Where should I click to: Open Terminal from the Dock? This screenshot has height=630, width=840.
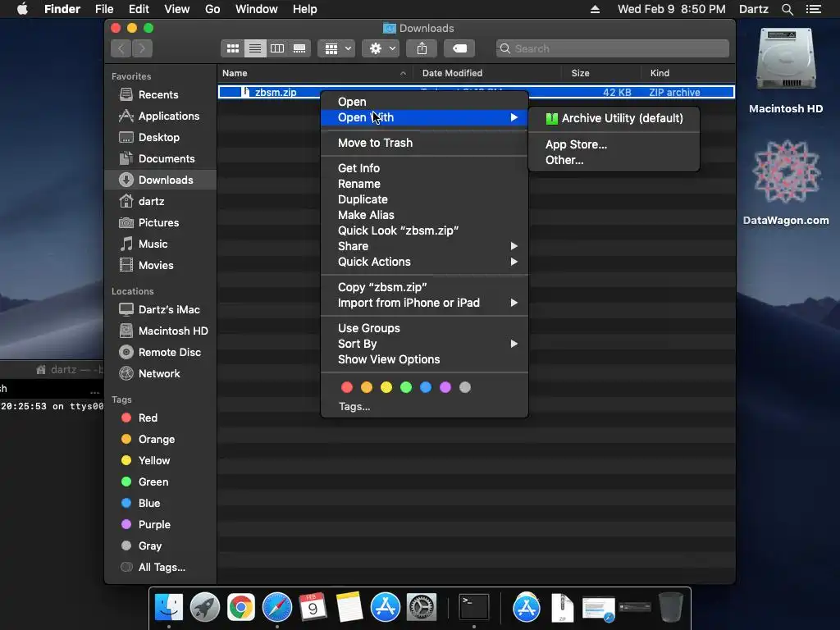pyautogui.click(x=474, y=608)
